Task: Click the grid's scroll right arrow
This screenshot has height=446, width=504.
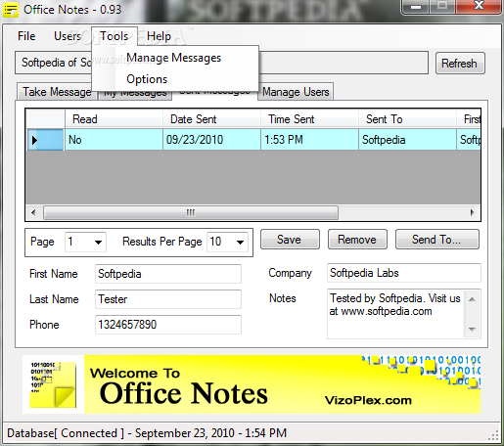Action: (x=473, y=213)
